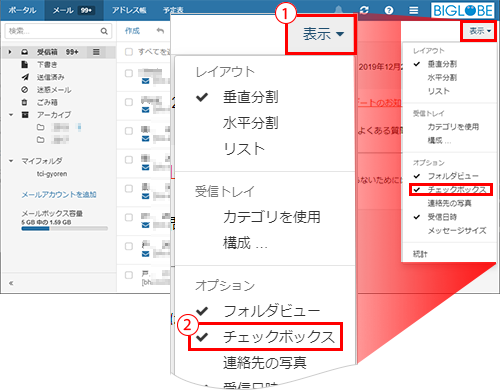500x390 pixels.
Task: Check the first message's checkbox
Action: [129, 73]
